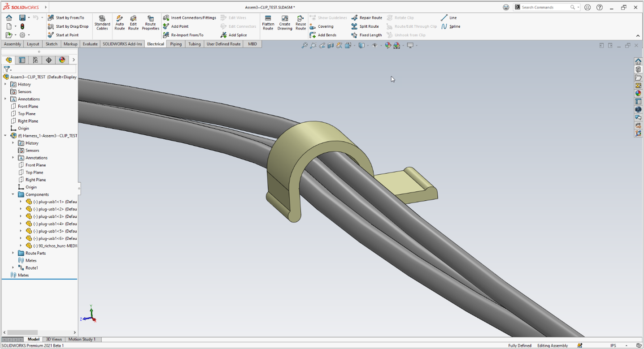Open the Design Library in the task pane
This screenshot has height=349, width=644.
639,69
